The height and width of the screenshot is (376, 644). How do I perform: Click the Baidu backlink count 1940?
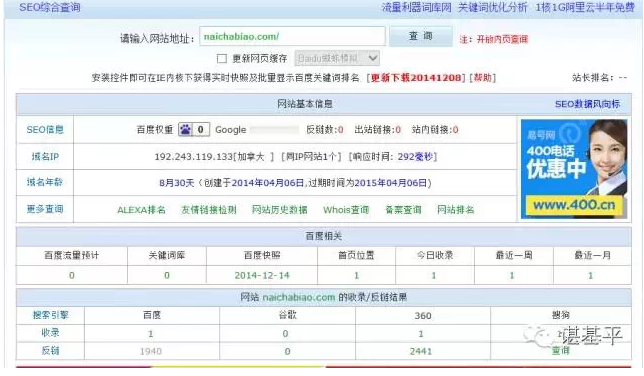tap(151, 351)
